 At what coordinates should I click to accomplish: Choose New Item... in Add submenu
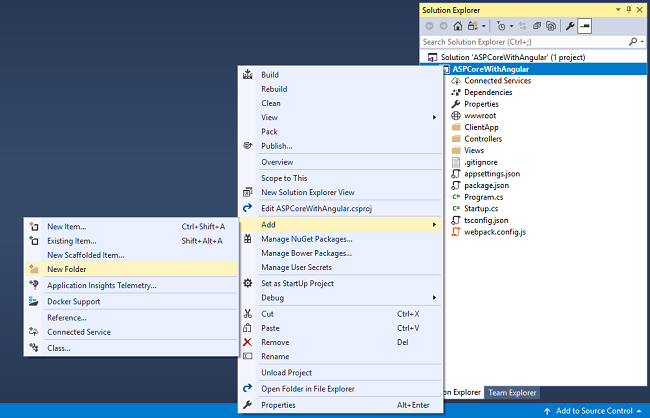tap(131, 227)
